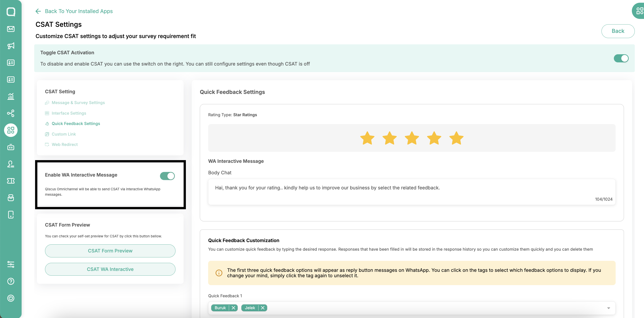The height and width of the screenshot is (318, 644).
Task: Click the 'WA Interactive Message' label
Action: coord(236,161)
